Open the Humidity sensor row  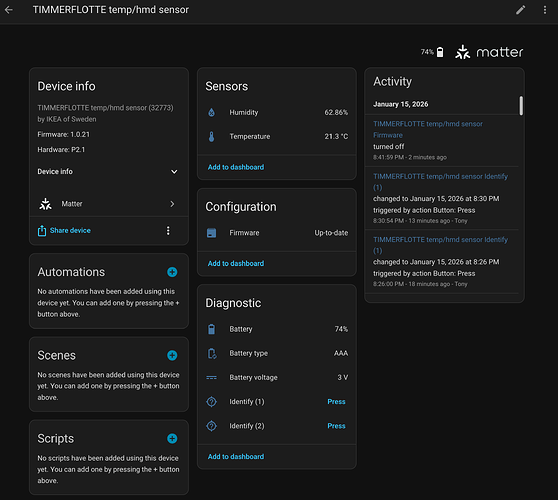(277, 112)
